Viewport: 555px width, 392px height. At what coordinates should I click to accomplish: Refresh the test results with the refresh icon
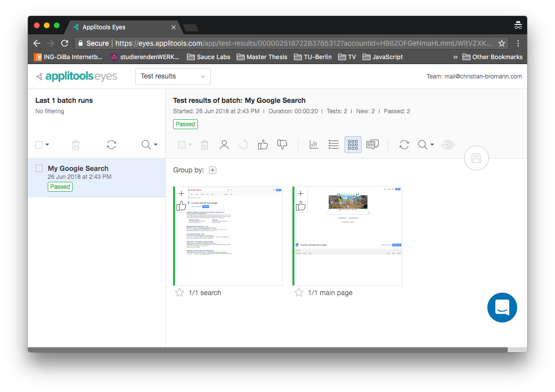pyautogui.click(x=404, y=145)
